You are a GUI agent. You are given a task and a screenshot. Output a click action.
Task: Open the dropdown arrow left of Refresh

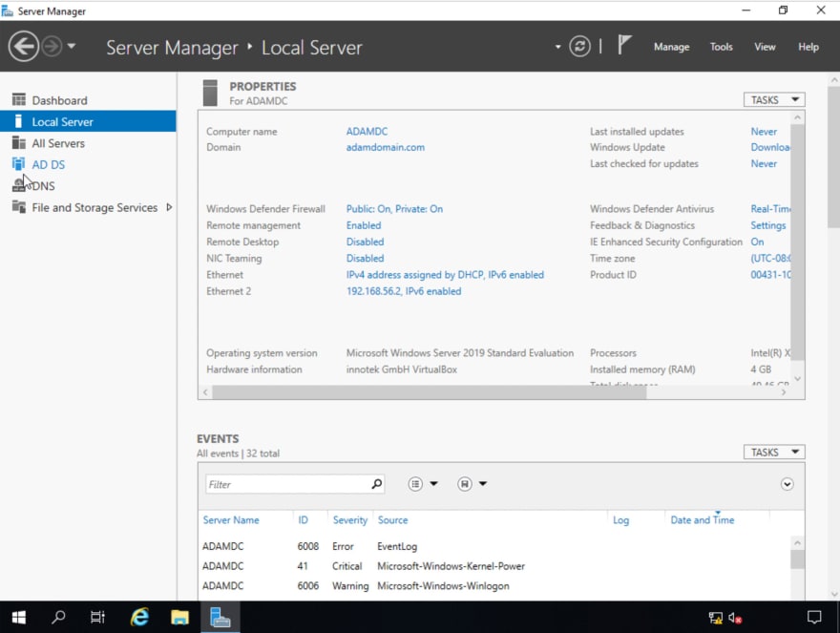557,47
